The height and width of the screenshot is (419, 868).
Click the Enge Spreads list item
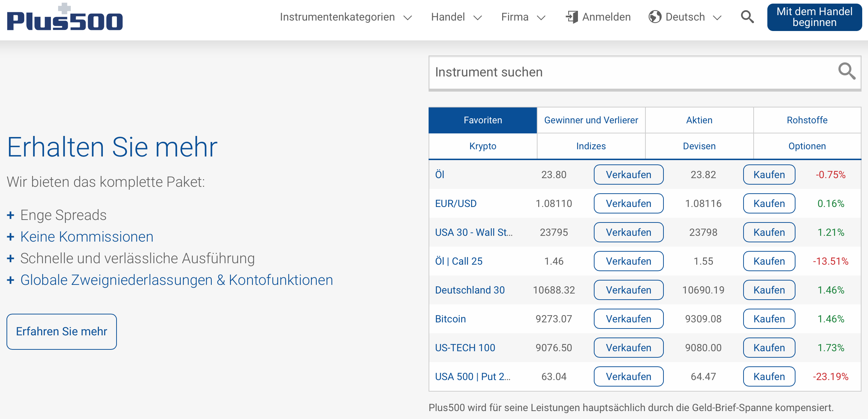pyautogui.click(x=63, y=215)
